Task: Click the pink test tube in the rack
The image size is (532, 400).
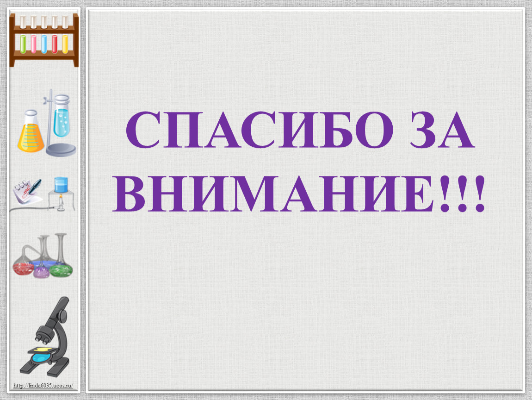Action: pos(34,43)
